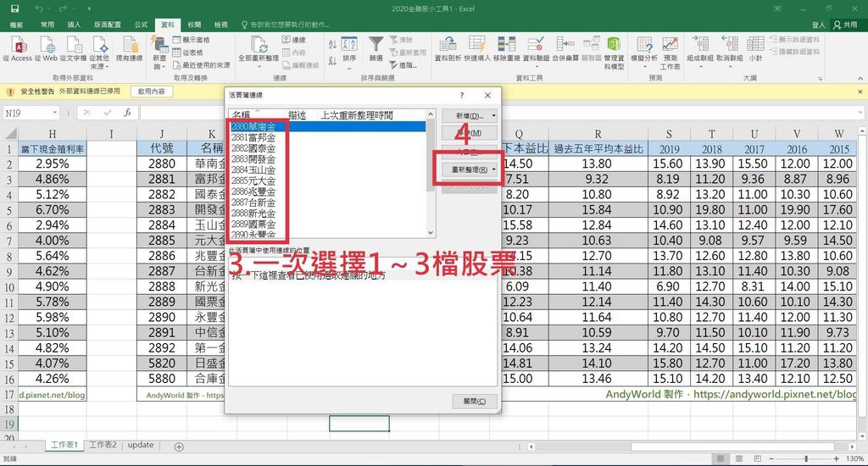
Task: Click the zoom slider in status bar
Action: coord(806,459)
